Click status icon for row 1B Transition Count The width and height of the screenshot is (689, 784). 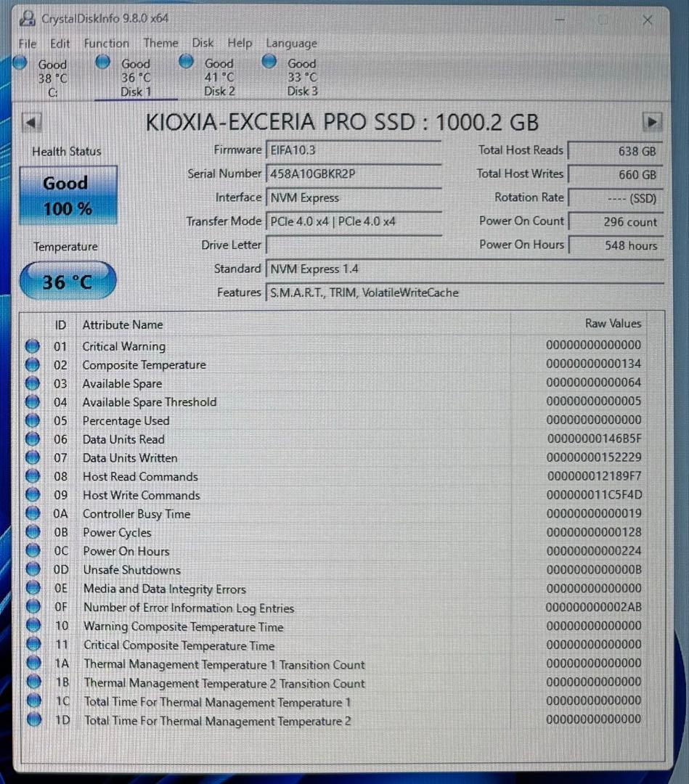(33, 682)
